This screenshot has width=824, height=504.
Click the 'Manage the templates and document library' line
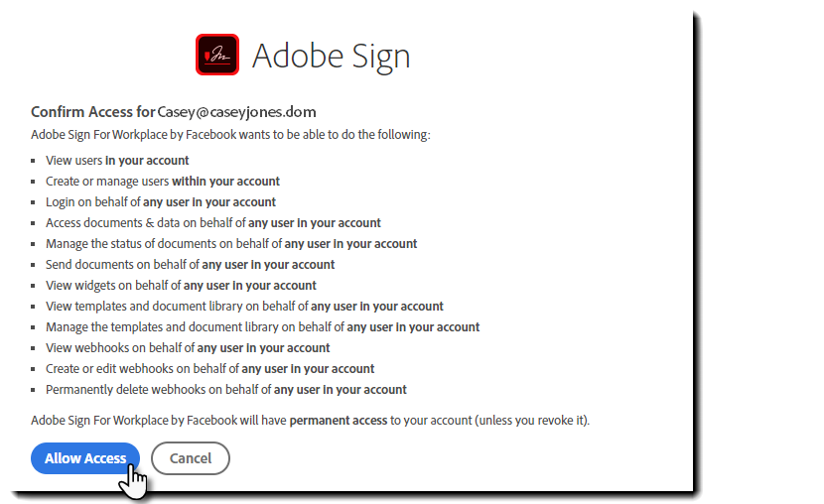tap(263, 327)
